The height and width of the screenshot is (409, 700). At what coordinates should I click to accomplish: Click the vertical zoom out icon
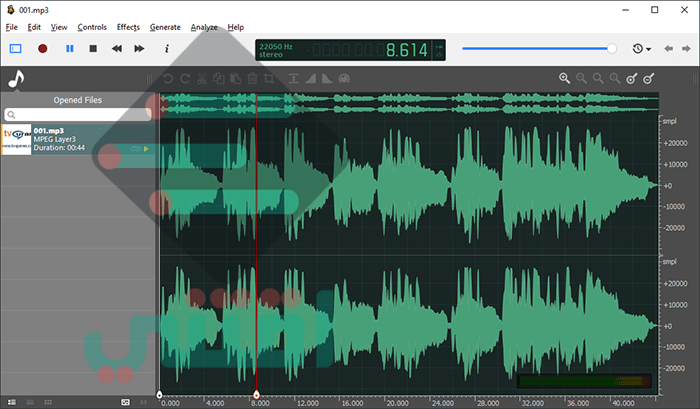pos(649,79)
